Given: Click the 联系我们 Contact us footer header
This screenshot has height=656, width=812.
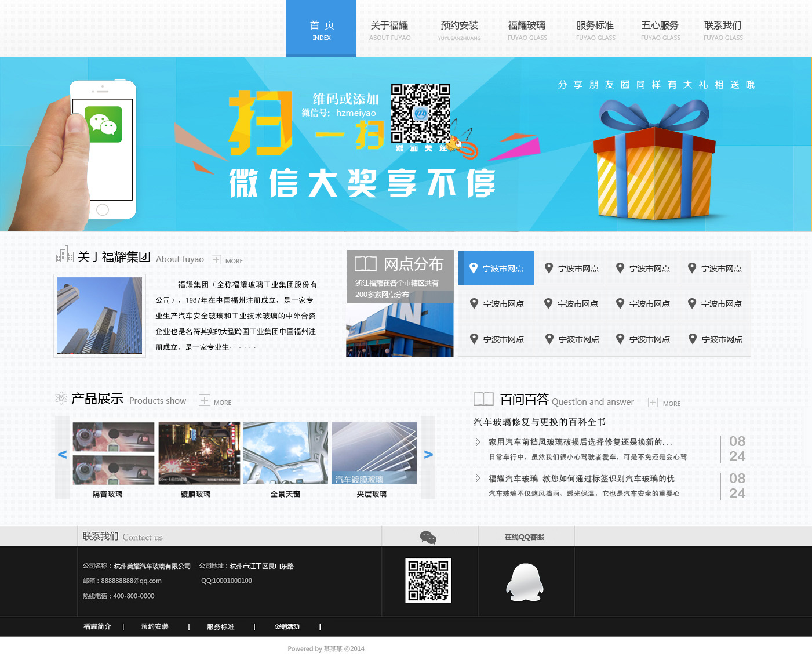Looking at the screenshot, I should tap(122, 537).
